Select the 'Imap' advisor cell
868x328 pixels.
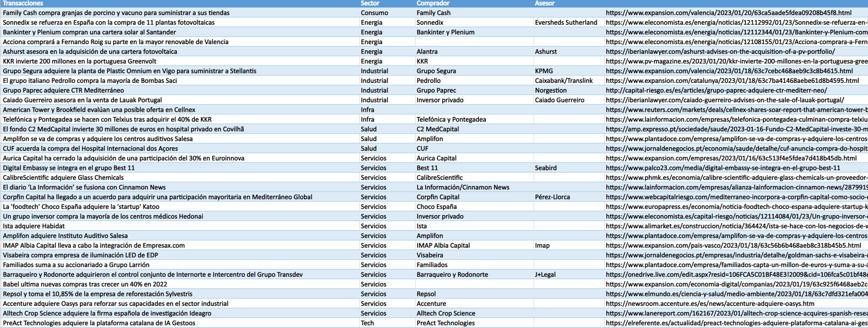pyautogui.click(x=569, y=246)
